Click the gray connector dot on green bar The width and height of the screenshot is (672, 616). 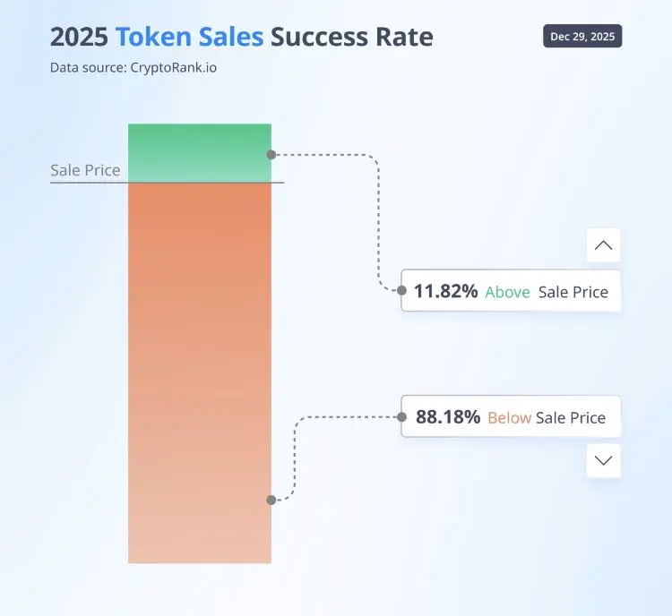[271, 155]
